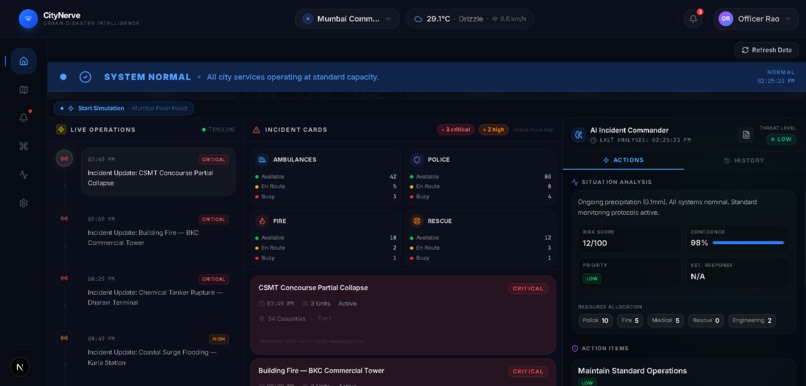Click the Fire 5 allocation chip

(x=630, y=321)
